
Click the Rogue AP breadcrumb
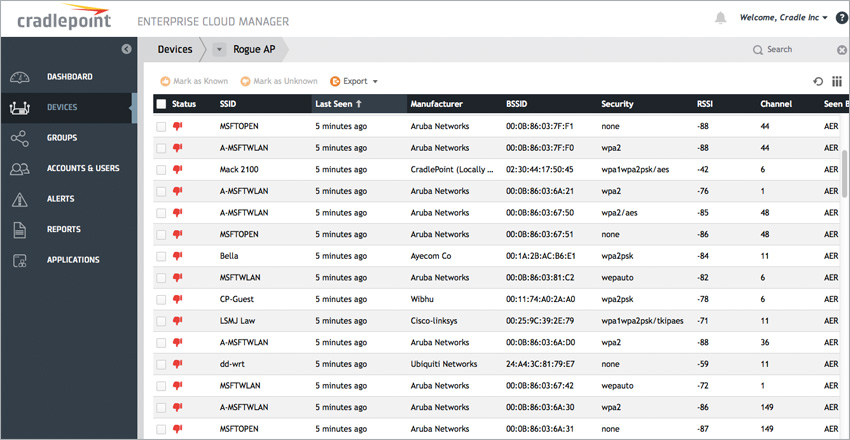(254, 49)
